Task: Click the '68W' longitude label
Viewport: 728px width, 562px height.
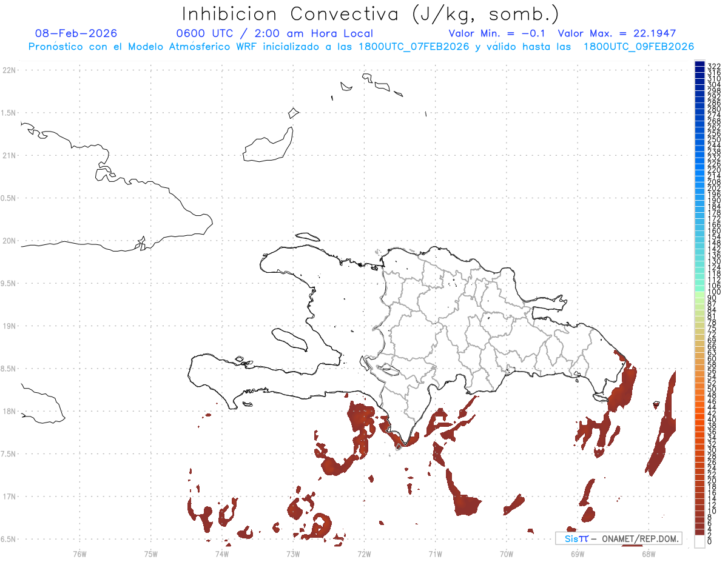Action: 649,554
